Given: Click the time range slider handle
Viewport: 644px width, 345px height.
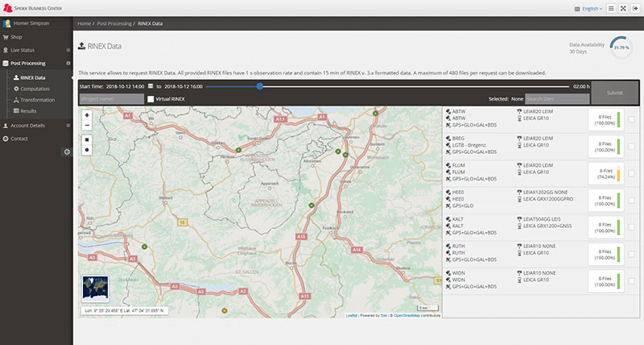Looking at the screenshot, I should pyautogui.click(x=259, y=86).
